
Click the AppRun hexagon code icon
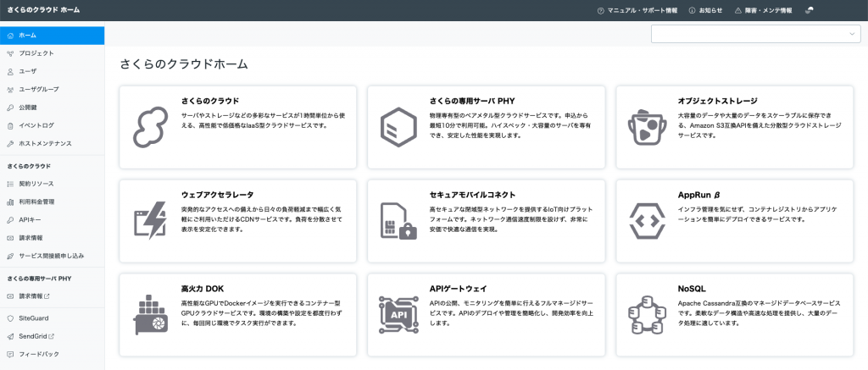pyautogui.click(x=646, y=221)
